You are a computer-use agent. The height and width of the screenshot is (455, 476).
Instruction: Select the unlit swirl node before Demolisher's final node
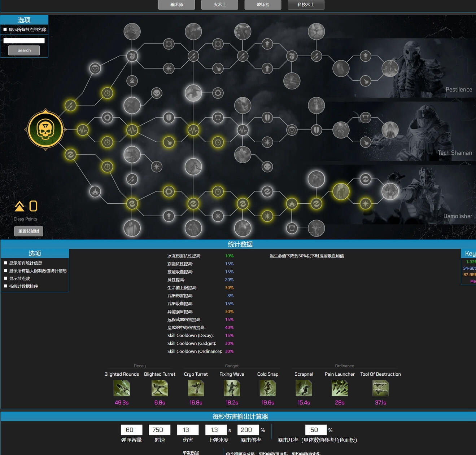366,179
